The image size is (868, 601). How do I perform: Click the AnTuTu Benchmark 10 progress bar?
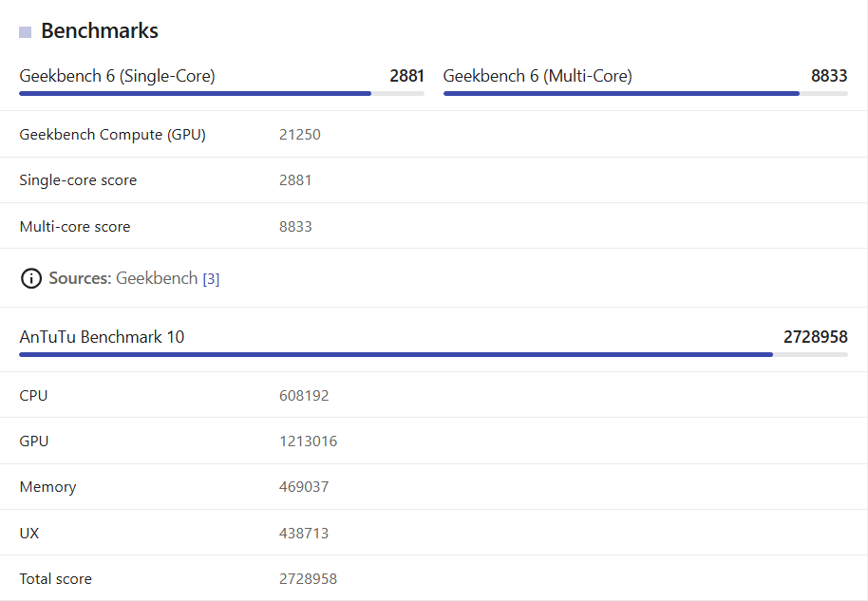click(433, 354)
